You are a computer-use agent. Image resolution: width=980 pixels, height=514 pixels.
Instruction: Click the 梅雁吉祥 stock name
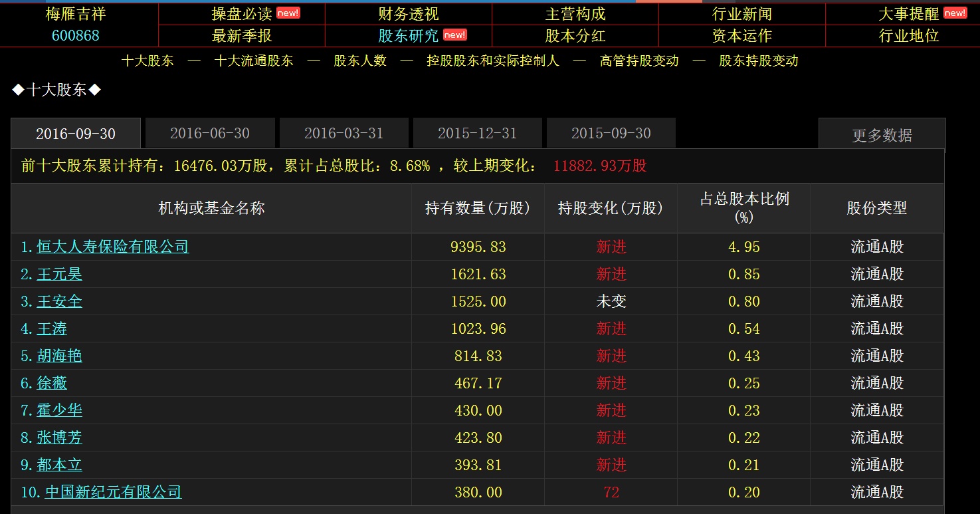coord(76,14)
